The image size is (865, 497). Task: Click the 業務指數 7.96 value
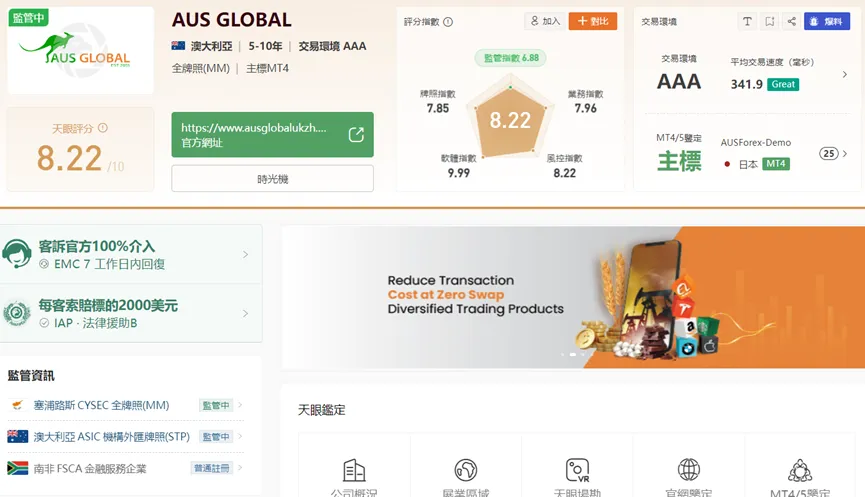click(585, 108)
